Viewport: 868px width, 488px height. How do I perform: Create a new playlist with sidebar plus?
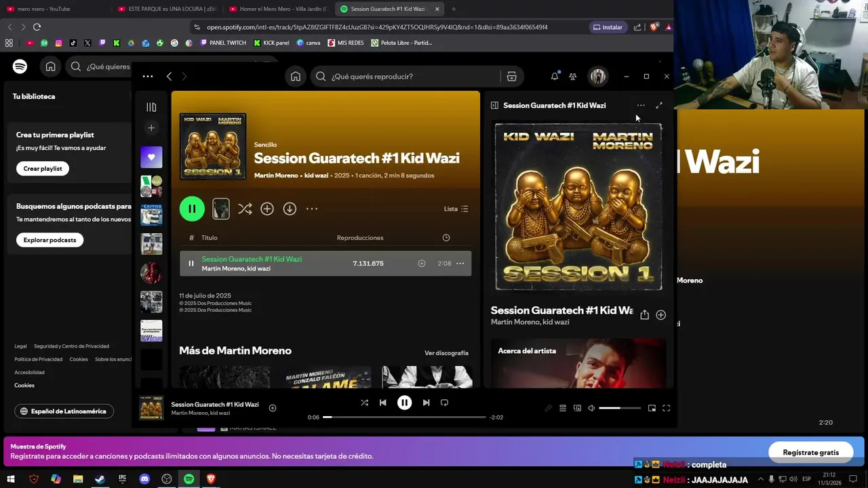pyautogui.click(x=151, y=128)
